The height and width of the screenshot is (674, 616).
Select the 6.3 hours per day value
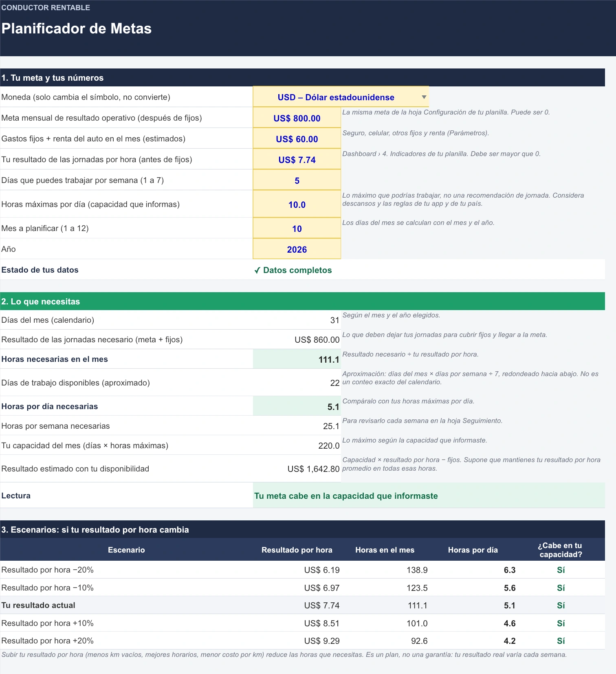[509, 570]
